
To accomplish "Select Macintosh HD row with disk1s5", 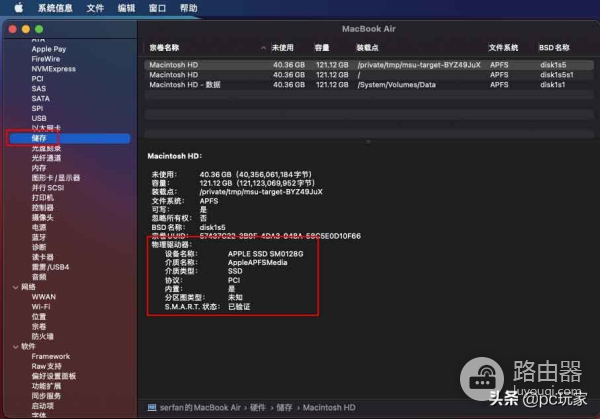I will pos(369,65).
